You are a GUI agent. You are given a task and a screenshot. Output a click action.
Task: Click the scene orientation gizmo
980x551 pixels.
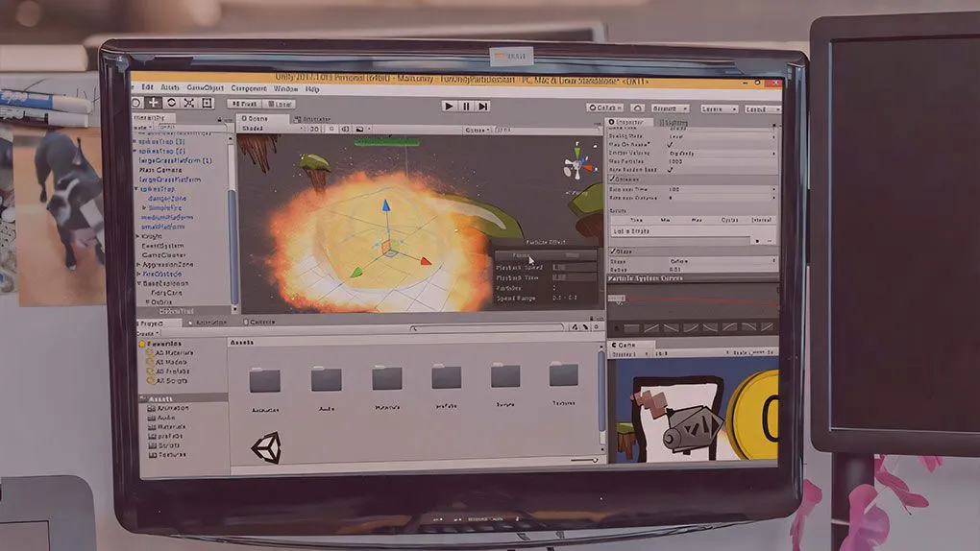(x=576, y=164)
